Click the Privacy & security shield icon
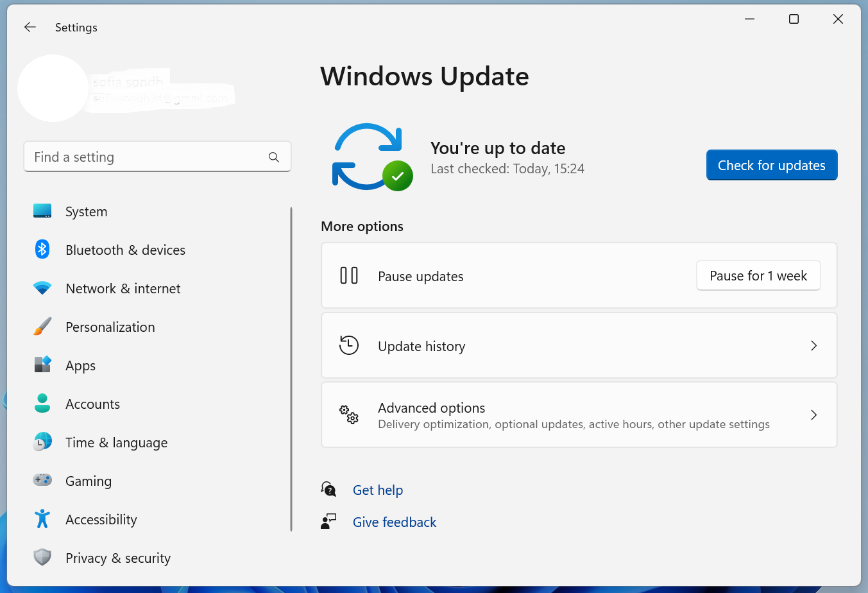 [x=42, y=557]
